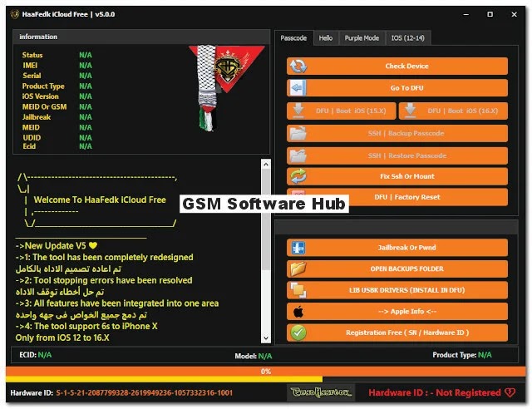Click the Go To DFU button

[x=397, y=88]
